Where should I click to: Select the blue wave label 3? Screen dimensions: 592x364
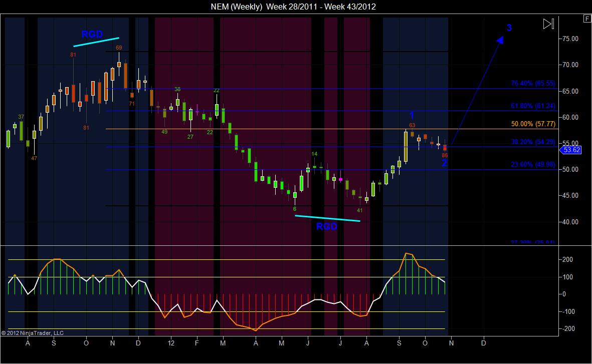tap(509, 28)
